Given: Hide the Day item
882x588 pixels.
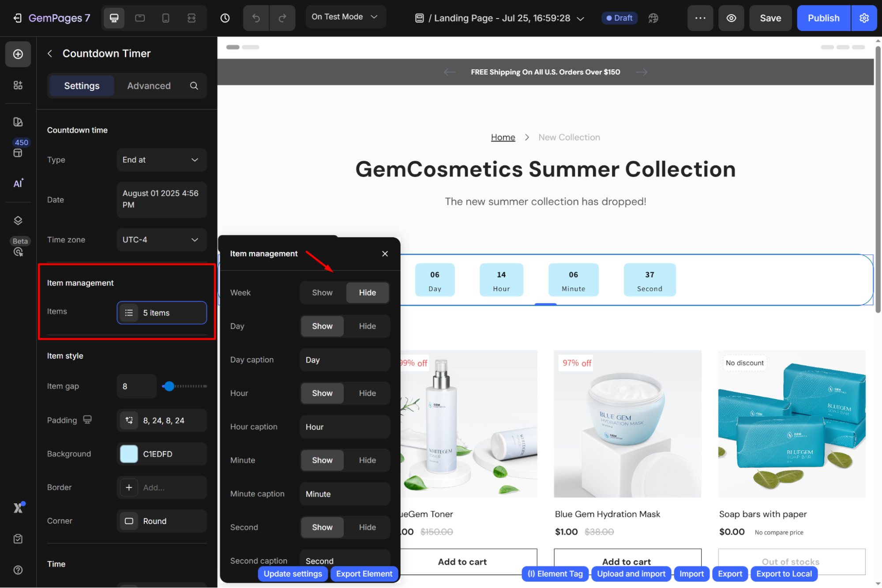Looking at the screenshot, I should (x=367, y=326).
